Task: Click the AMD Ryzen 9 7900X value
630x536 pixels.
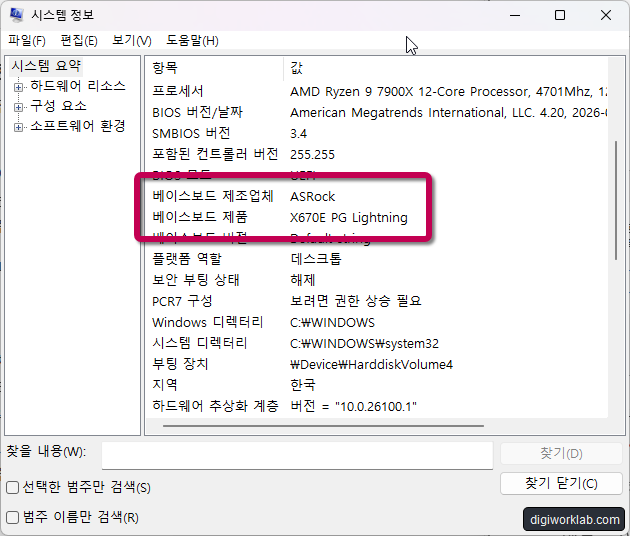Action: (x=448, y=92)
